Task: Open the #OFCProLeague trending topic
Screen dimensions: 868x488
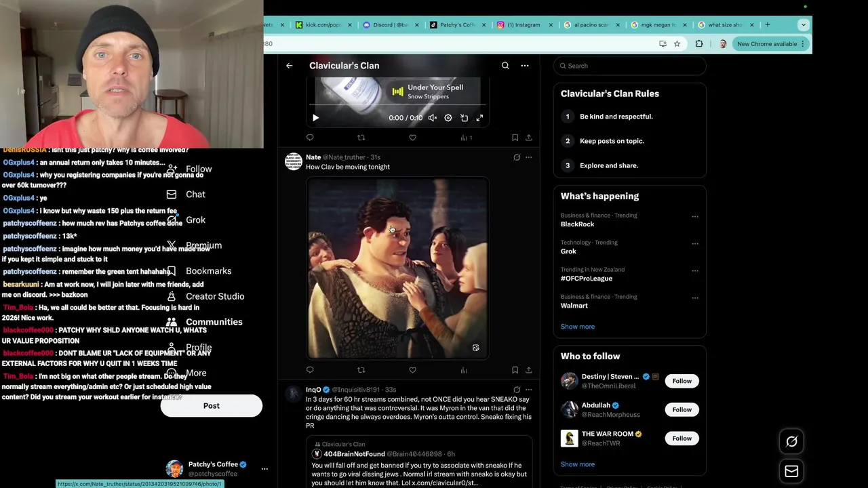Action: tap(586, 279)
